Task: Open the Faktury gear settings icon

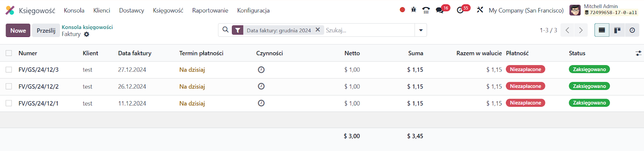Action: coord(87,34)
